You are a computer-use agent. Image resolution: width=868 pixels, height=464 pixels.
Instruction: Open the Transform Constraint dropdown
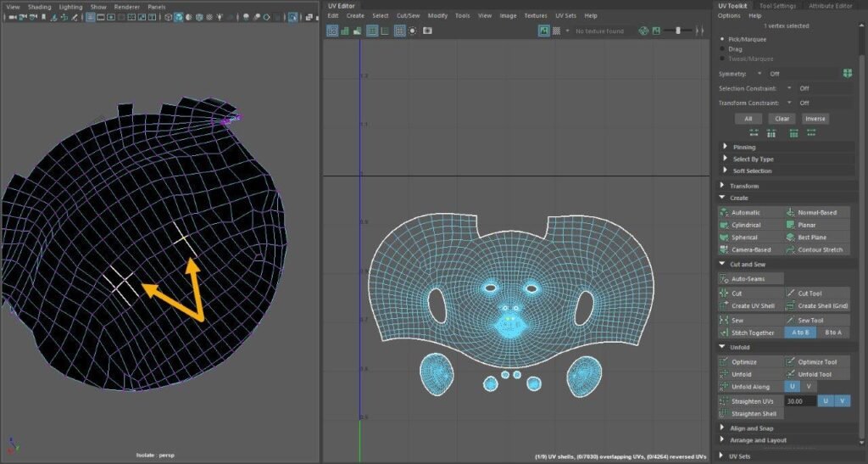789,103
